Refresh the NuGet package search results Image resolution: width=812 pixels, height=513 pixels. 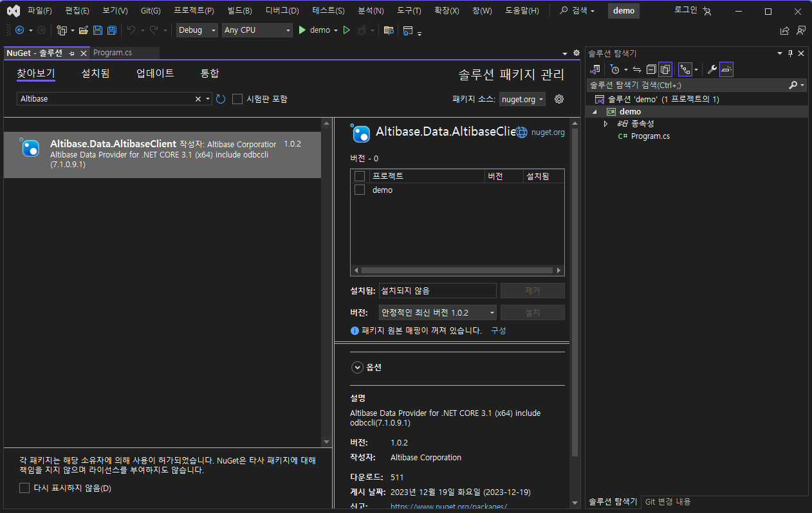pyautogui.click(x=221, y=99)
